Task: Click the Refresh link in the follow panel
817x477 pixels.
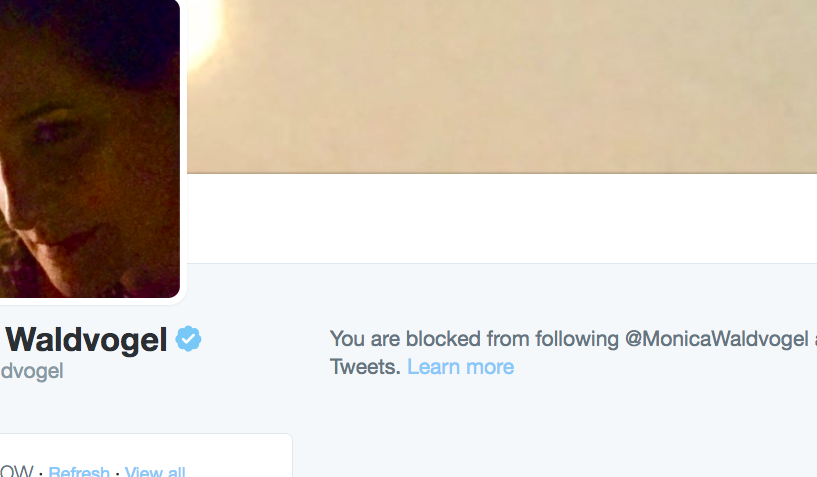Action: pos(79,471)
